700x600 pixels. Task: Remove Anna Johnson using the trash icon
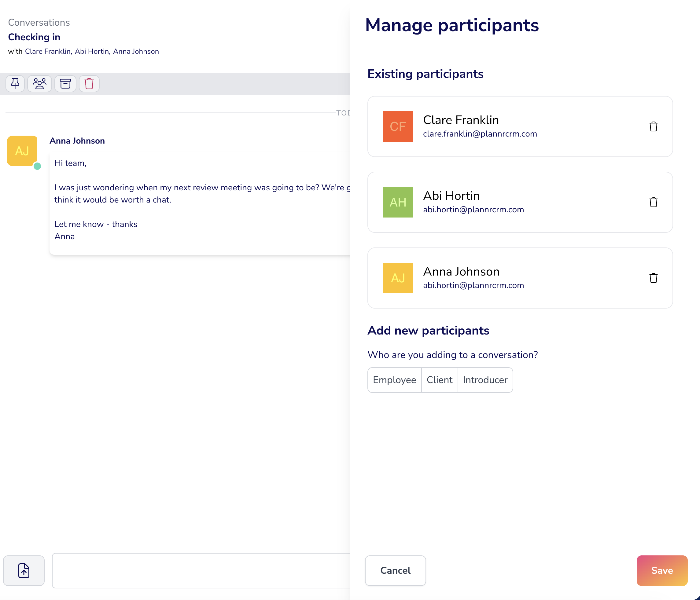[x=653, y=278]
